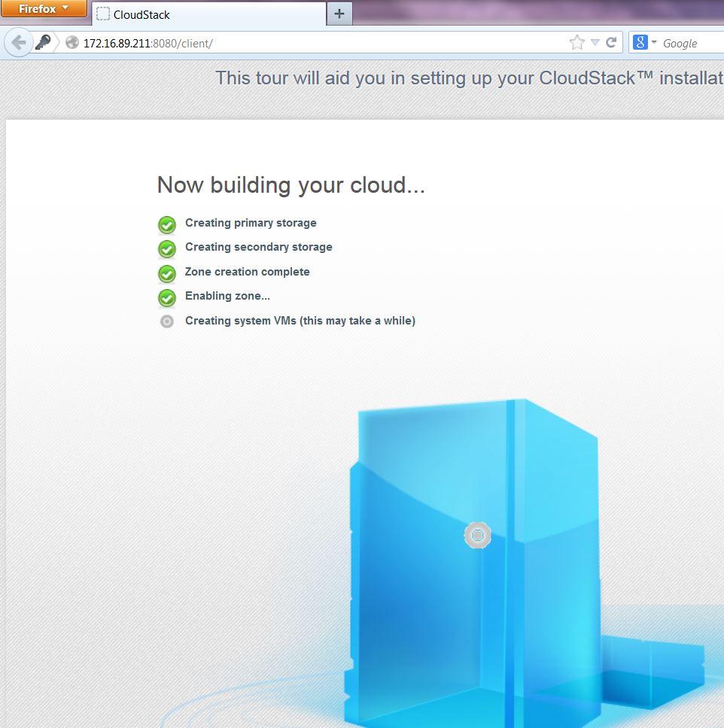Click the 'Now building your cloud...' heading
Viewport: 724px width, 728px height.
coord(291,185)
